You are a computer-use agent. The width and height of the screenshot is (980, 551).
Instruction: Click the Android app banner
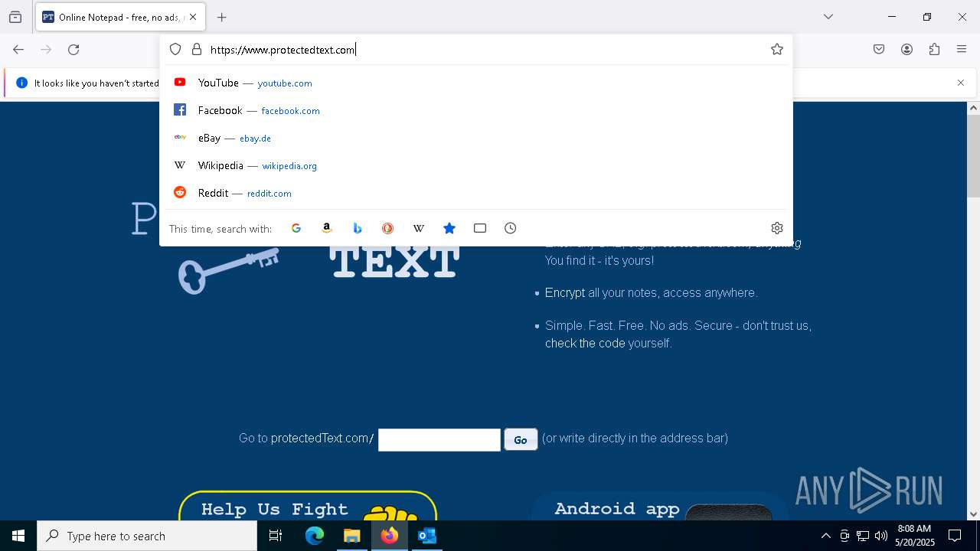[660, 507]
